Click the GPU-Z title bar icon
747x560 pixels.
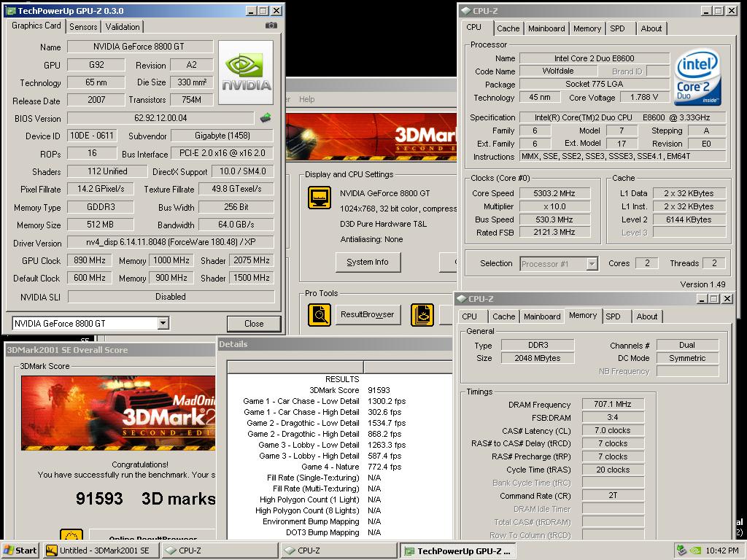[x=11, y=10]
